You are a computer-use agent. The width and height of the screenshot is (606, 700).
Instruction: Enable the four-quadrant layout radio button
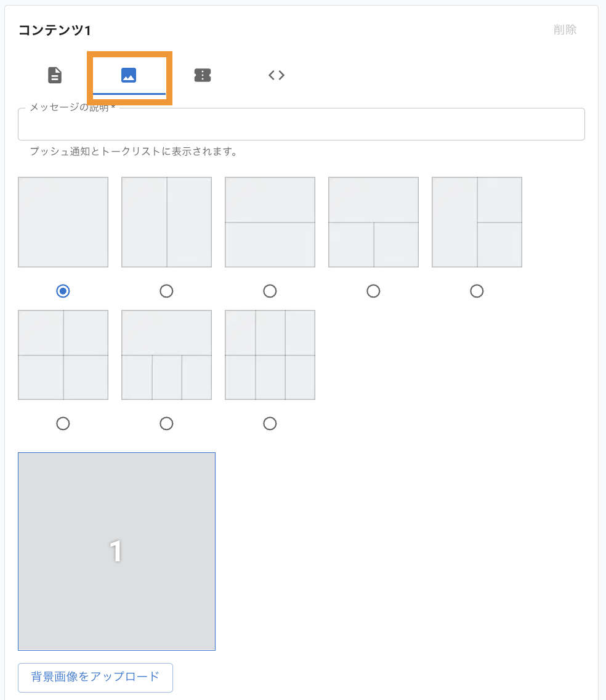(63, 423)
